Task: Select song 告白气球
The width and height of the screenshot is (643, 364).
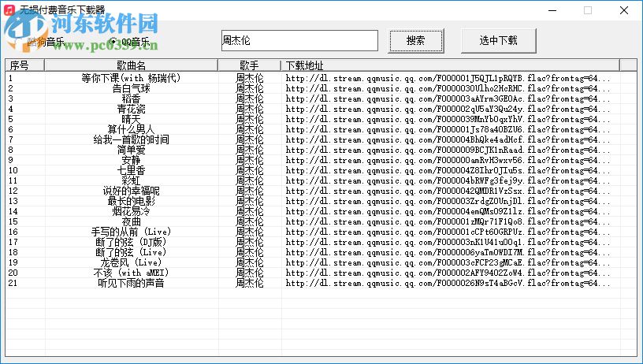Action: tap(131, 88)
